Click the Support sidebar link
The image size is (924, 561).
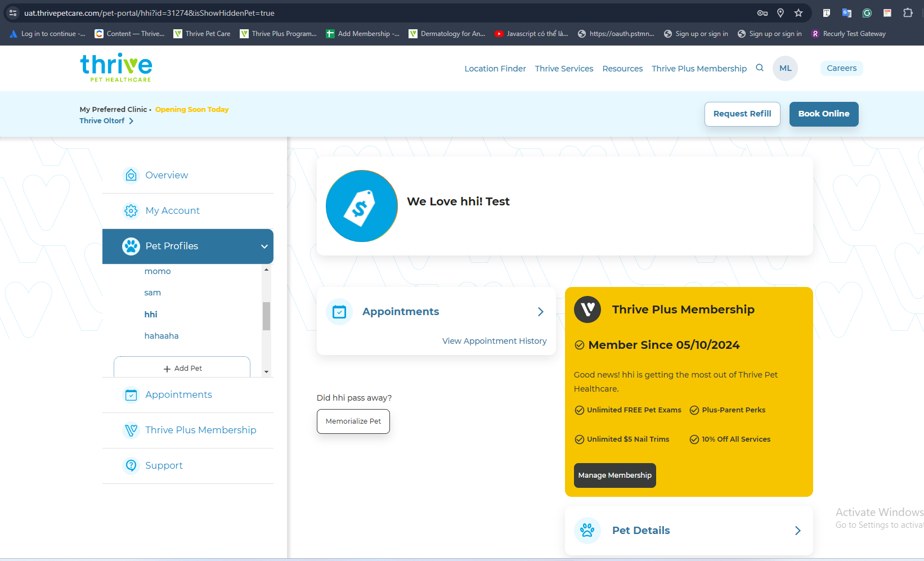164,465
